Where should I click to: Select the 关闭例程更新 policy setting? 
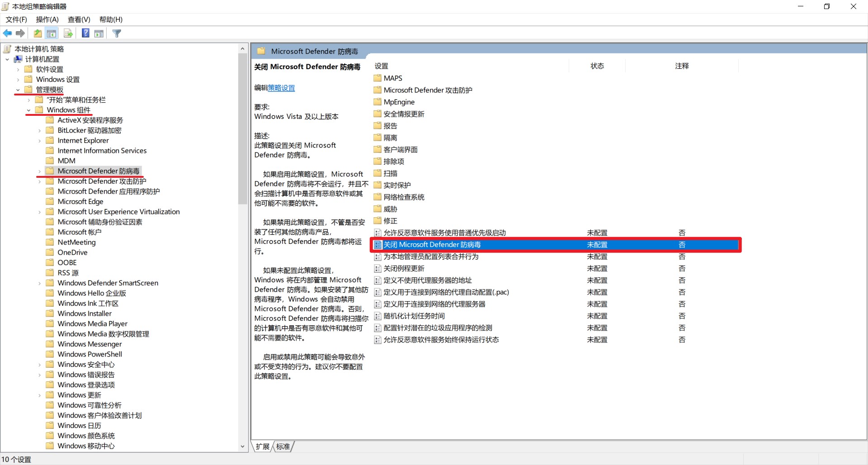(x=404, y=268)
